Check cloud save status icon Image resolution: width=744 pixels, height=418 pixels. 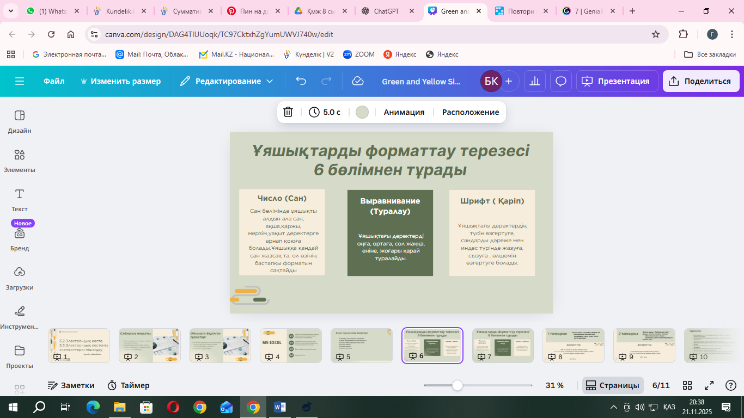coord(358,81)
